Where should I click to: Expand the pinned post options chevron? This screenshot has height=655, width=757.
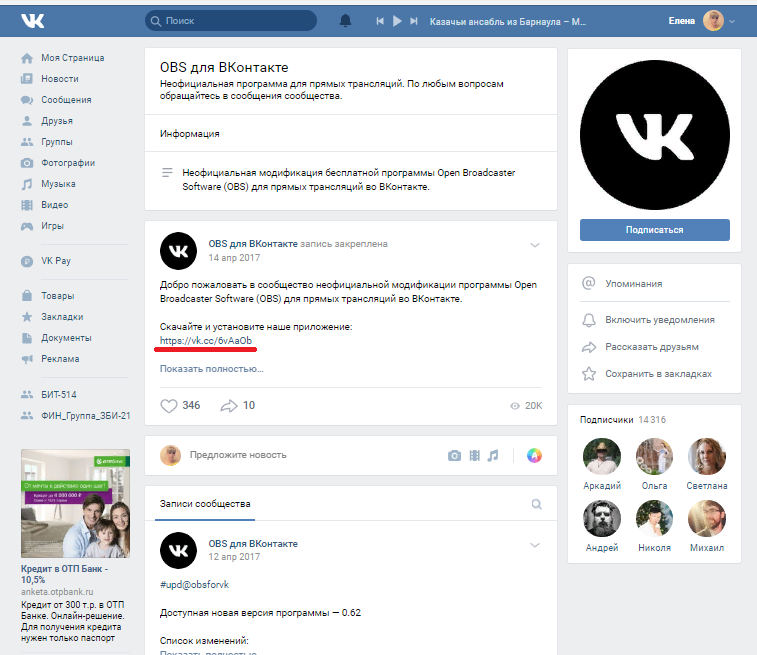point(535,245)
